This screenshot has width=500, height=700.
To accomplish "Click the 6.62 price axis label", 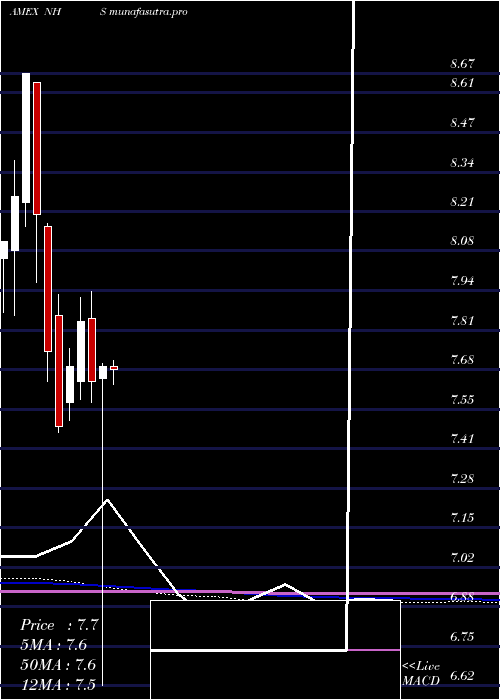I will (x=462, y=676).
